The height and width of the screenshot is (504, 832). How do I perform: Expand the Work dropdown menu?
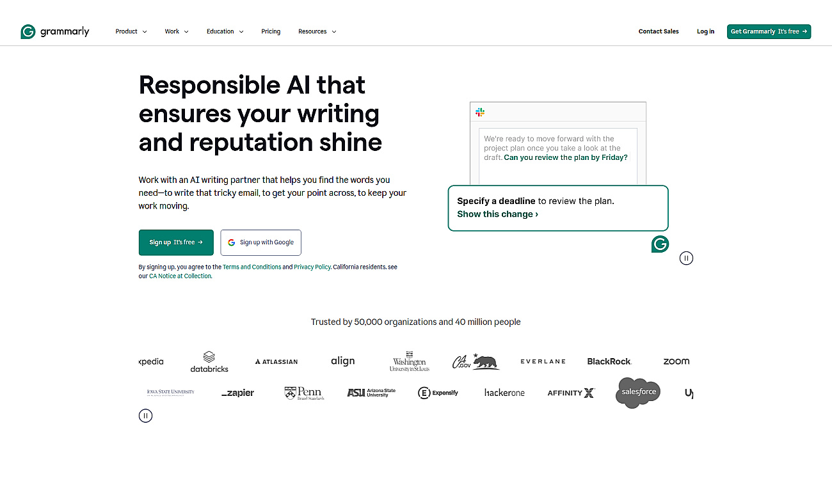177,31
